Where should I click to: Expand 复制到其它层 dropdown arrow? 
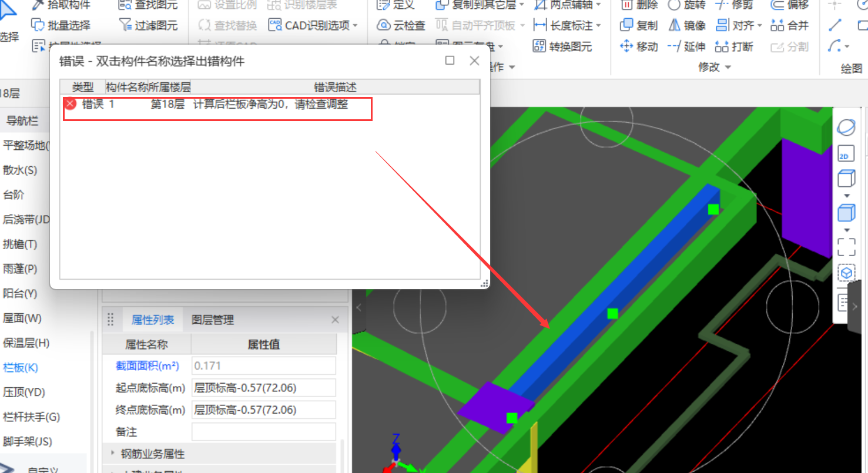[522, 5]
